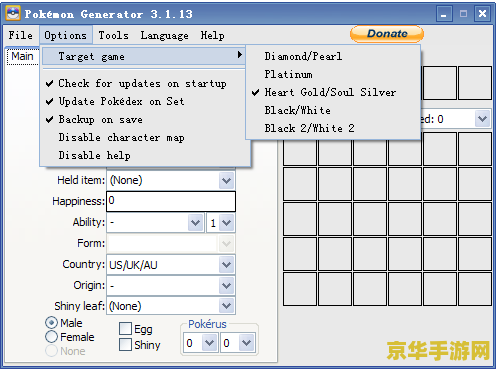Open the Shiny leaf dropdown
Screen dimensions: 496x369
pyautogui.click(x=226, y=306)
